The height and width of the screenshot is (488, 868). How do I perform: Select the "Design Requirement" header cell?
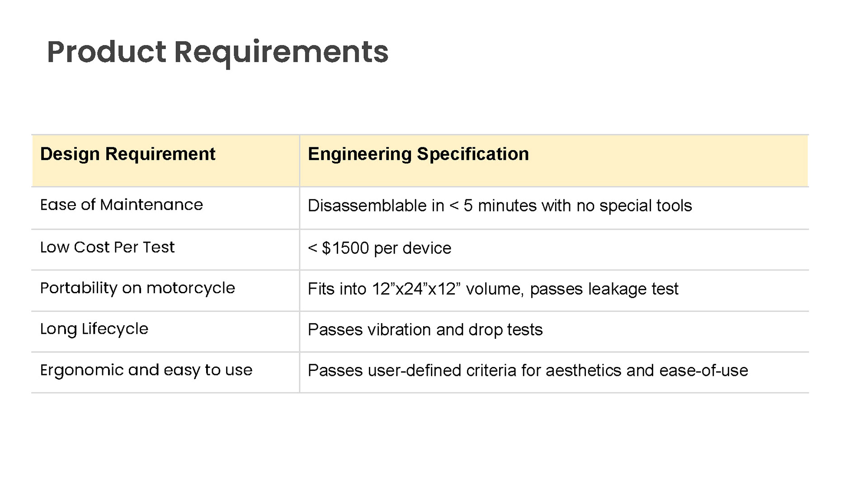127,154
